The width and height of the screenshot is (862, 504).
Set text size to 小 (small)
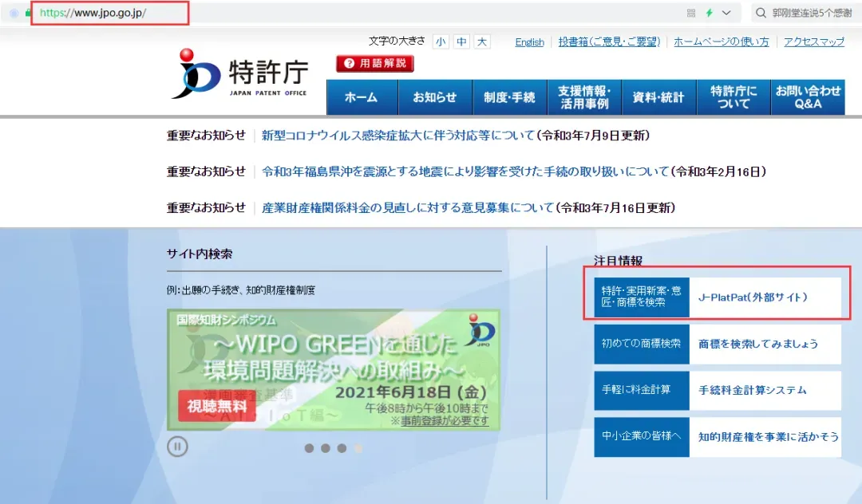441,41
